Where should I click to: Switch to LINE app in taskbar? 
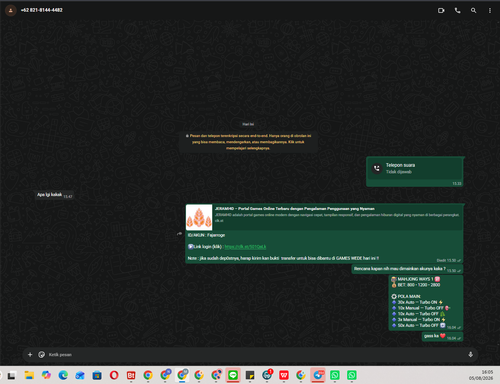[x=233, y=376]
